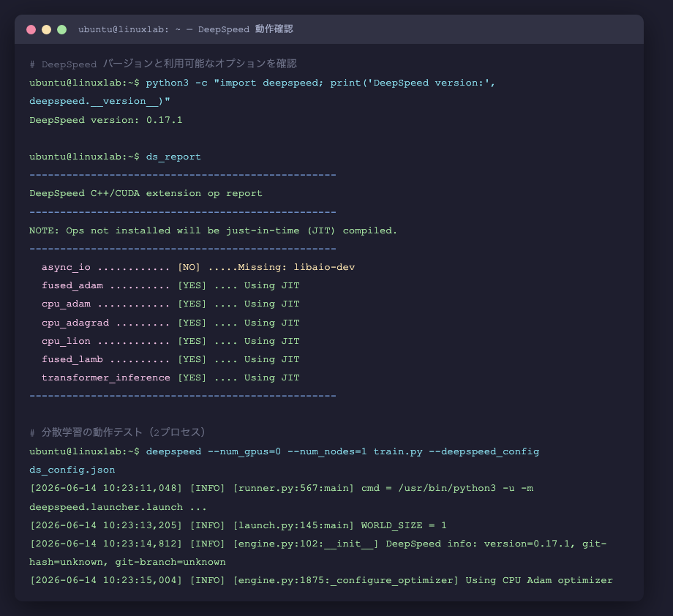The width and height of the screenshot is (673, 616).
Task: Click 'Using JIT' in the transformer_inference row
Action: [x=271, y=378]
